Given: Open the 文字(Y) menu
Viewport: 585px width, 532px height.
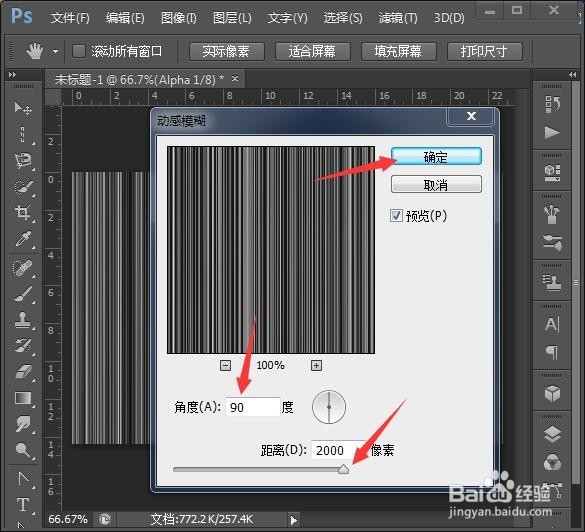Looking at the screenshot, I should pos(287,18).
